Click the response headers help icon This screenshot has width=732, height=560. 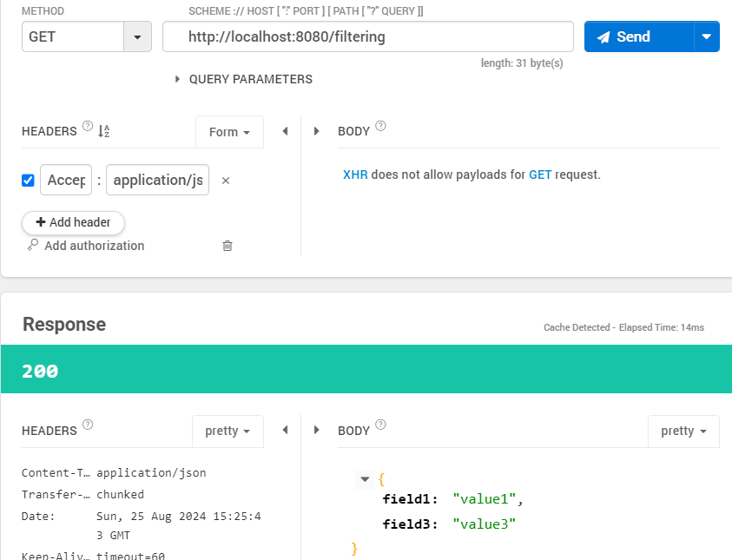pyautogui.click(x=88, y=425)
